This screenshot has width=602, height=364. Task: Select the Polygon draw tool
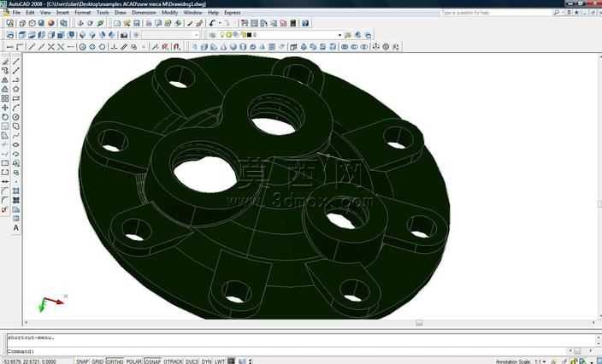point(15,89)
